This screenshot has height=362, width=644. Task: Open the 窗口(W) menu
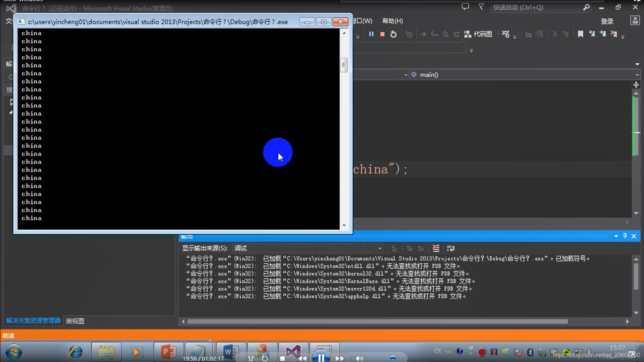pos(363,21)
